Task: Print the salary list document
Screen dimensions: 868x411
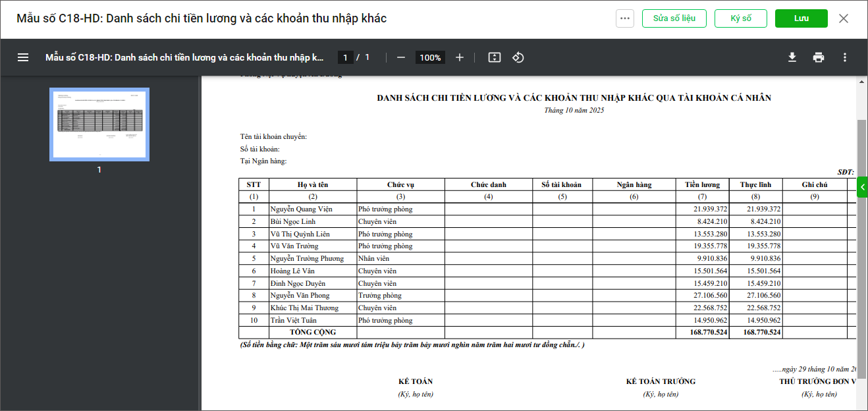Action: [819, 57]
